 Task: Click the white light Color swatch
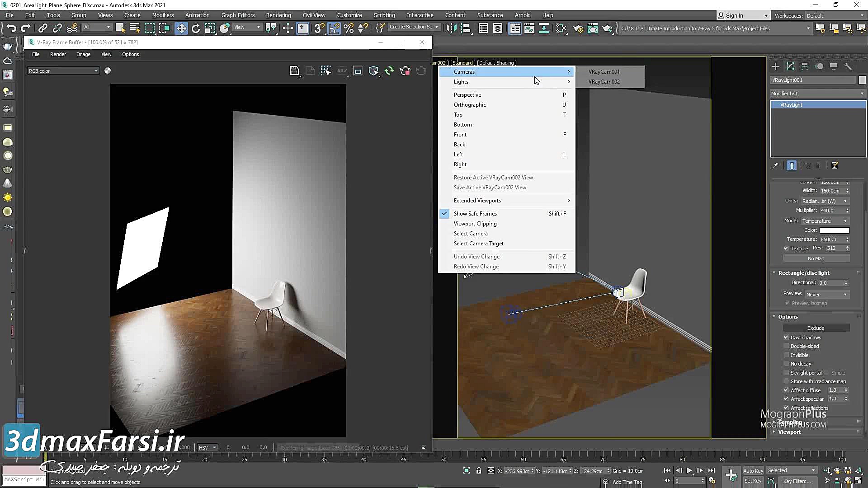point(834,230)
